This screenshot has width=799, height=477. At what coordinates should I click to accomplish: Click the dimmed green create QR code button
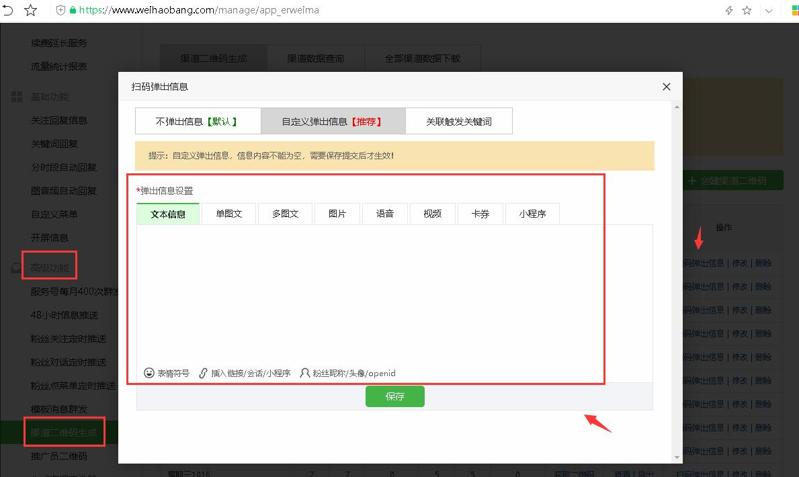(733, 180)
